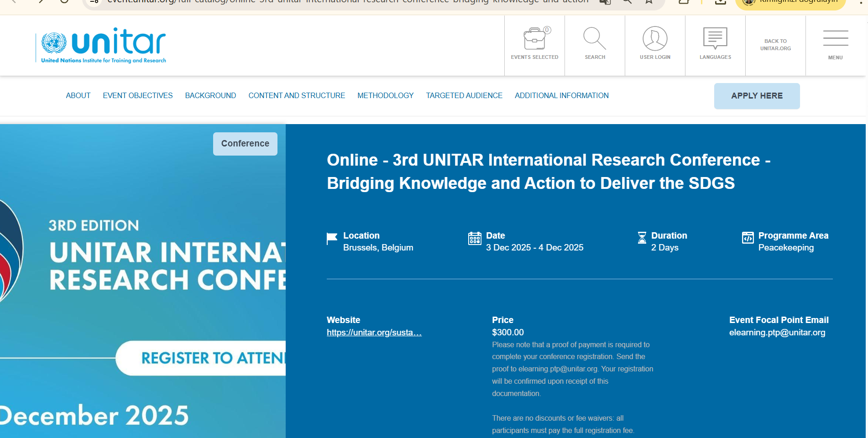This screenshot has height=438, width=868.
Task: Click the Programme Area code icon
Action: tap(748, 238)
